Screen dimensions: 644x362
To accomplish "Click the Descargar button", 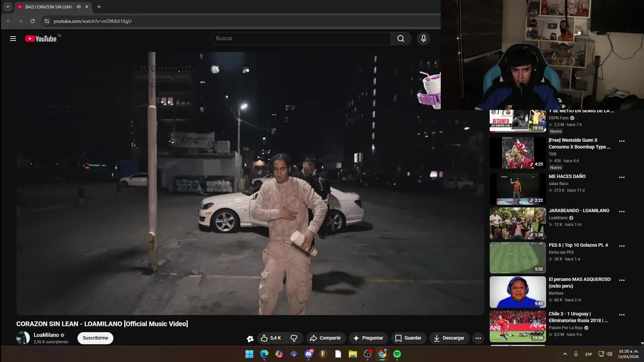I will tap(449, 338).
